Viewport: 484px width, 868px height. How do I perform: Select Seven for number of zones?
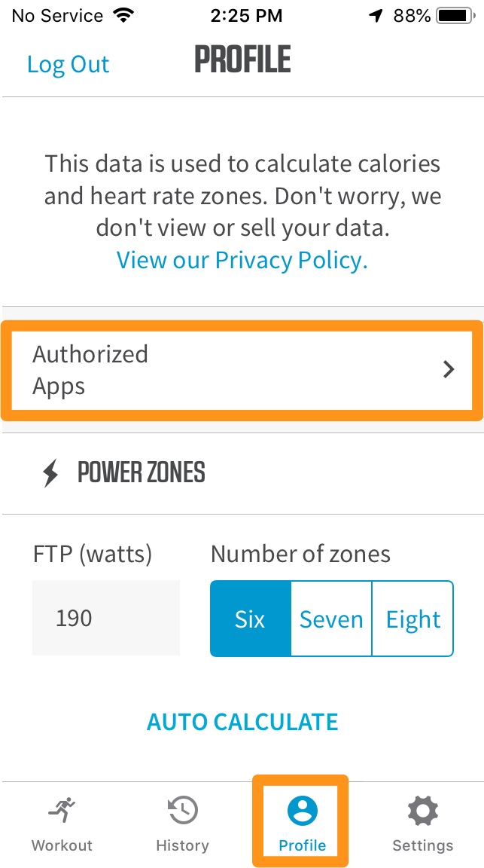(331, 619)
